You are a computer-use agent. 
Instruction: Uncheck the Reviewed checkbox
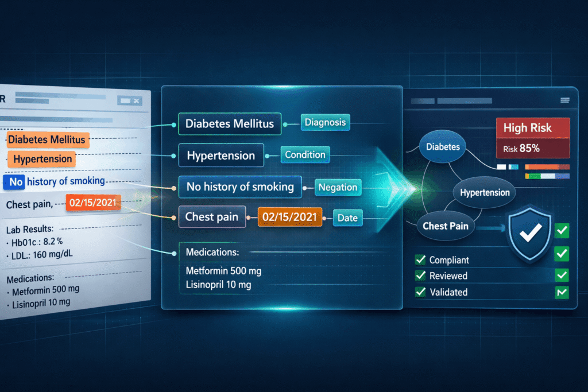pos(420,276)
